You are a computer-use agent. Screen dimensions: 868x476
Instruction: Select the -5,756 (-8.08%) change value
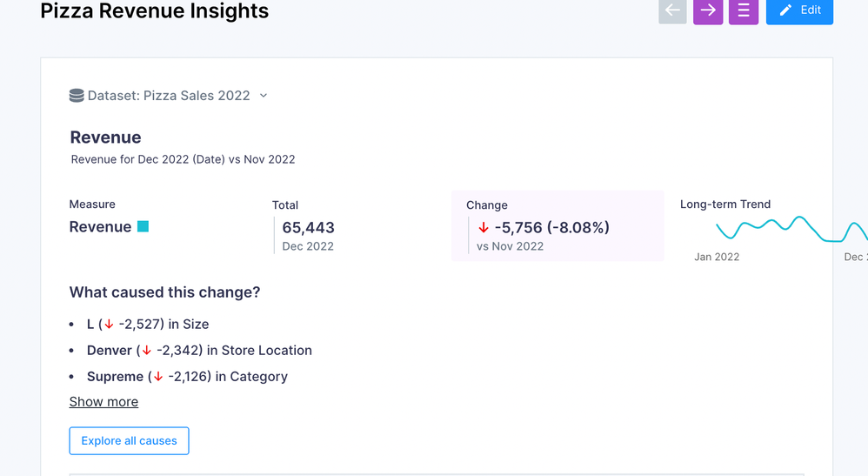(x=551, y=228)
